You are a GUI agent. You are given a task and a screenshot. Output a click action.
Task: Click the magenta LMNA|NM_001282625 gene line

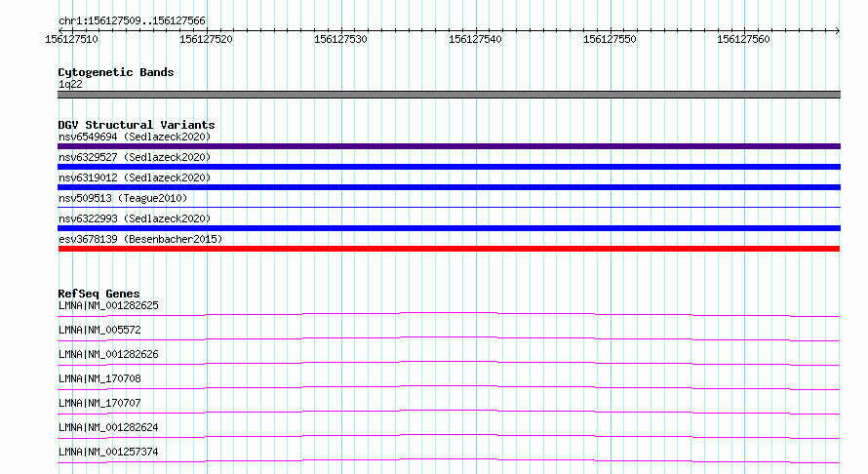(x=449, y=314)
